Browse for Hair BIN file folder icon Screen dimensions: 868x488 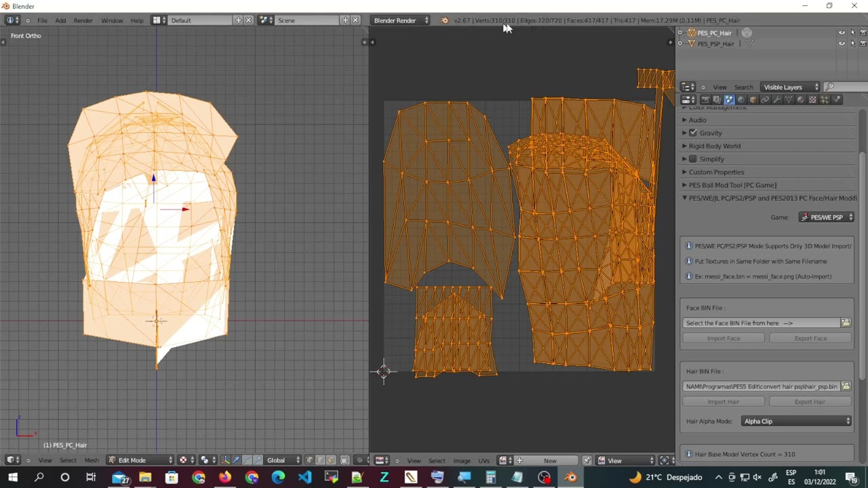coord(846,386)
